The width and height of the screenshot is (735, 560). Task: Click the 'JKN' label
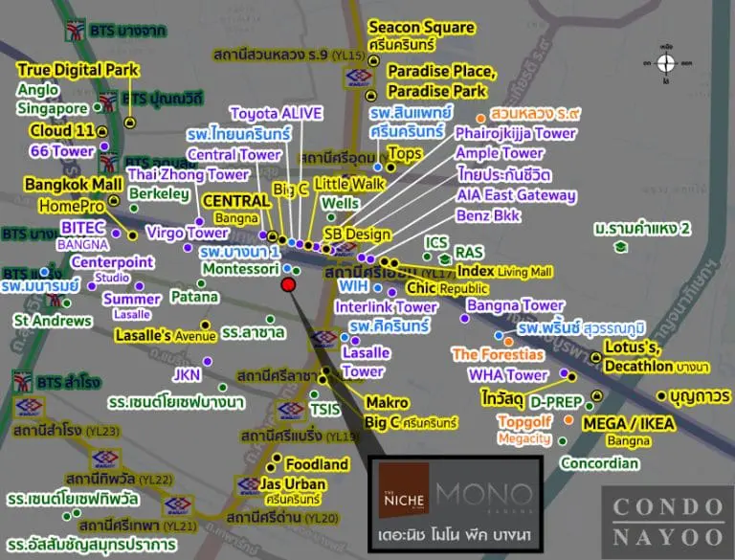pos(187,374)
